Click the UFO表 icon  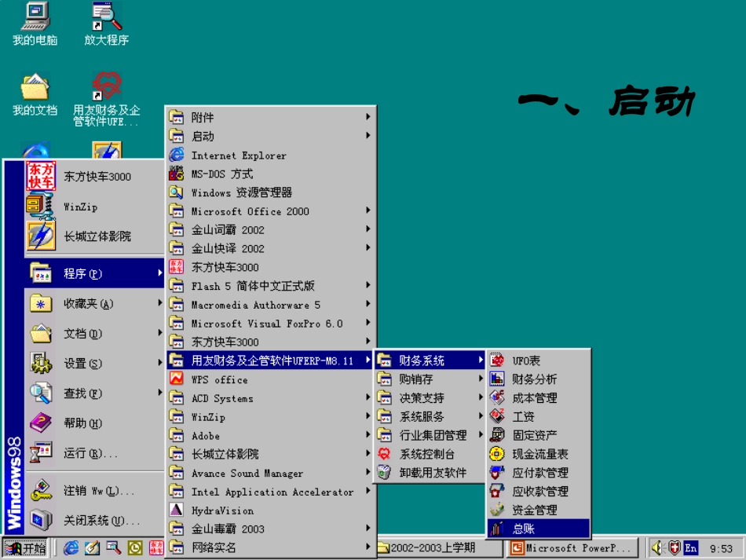click(497, 361)
